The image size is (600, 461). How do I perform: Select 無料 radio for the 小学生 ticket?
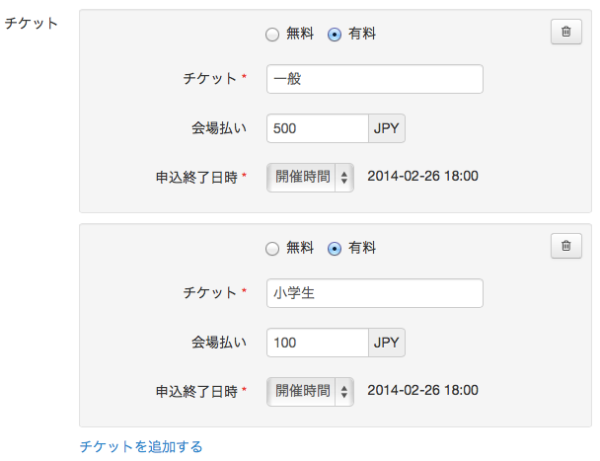coord(272,248)
